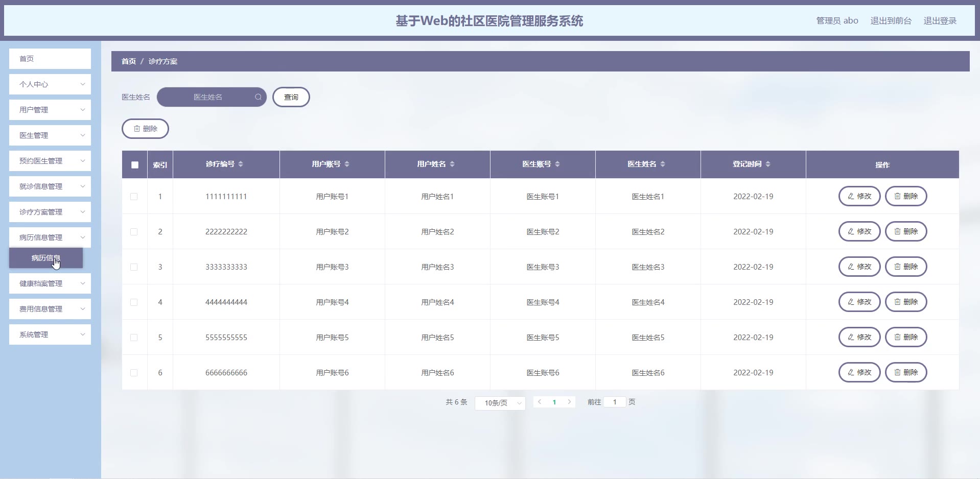This screenshot has width=980, height=479.
Task: Expand the 医生管理 sidebar menu
Action: pyautogui.click(x=50, y=135)
